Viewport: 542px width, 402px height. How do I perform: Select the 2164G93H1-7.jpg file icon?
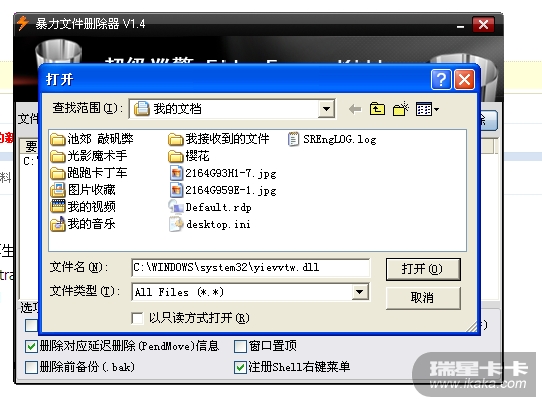click(176, 173)
